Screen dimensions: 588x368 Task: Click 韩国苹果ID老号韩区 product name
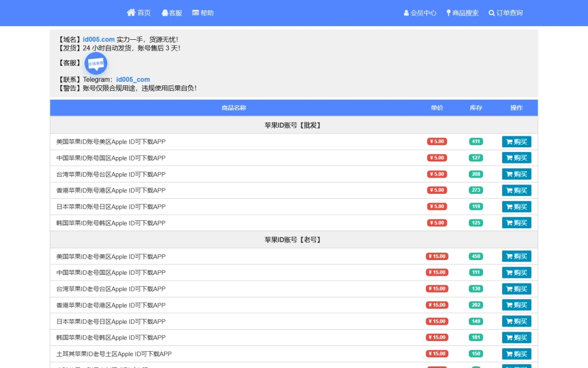click(111, 338)
